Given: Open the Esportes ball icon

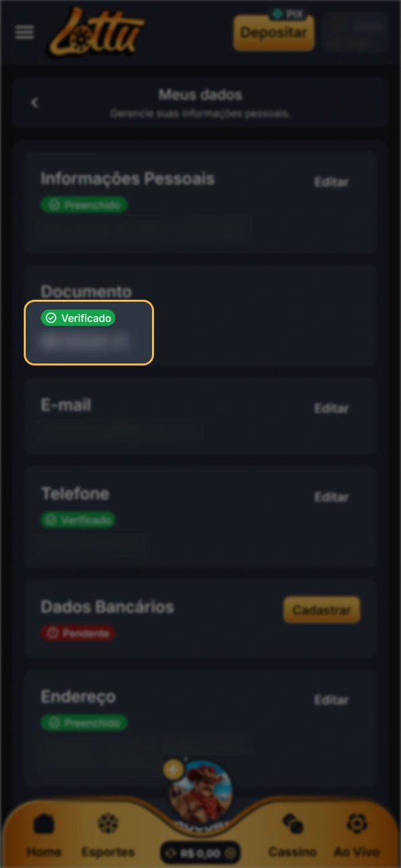Looking at the screenshot, I should (x=108, y=824).
